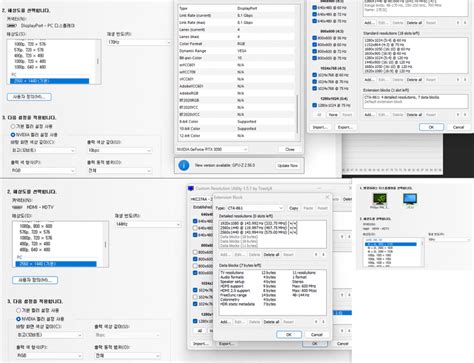Open the 10bpc output color depth dropdown

[x=120, y=150]
